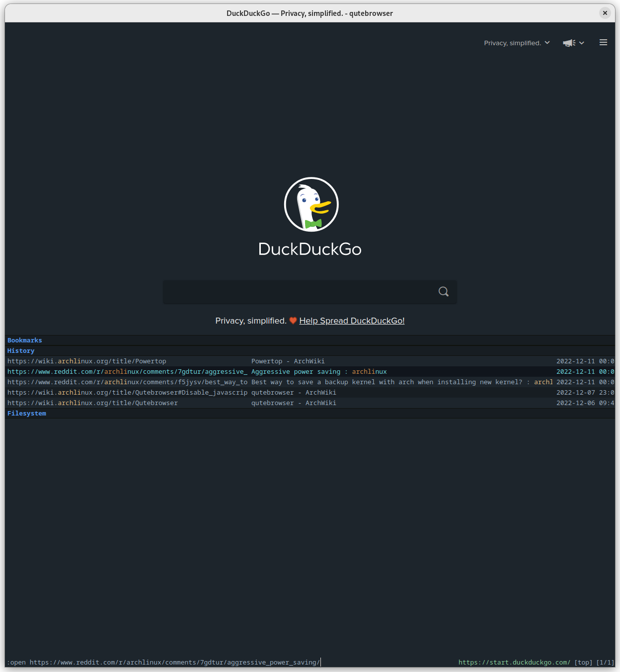Open the 'Help Spread DuckDuckGo!' link
This screenshot has height=672, width=620.
(x=352, y=321)
